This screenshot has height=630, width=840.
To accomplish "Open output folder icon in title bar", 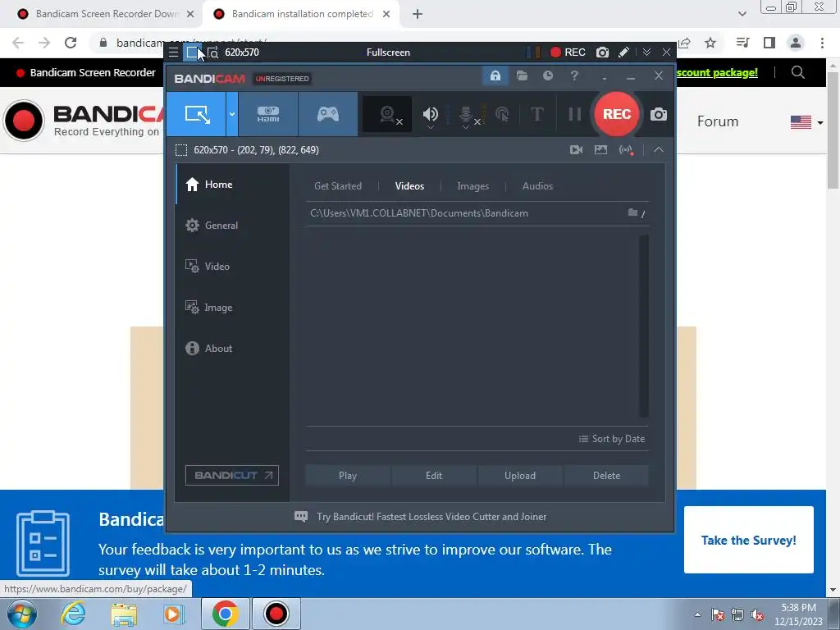I will 522,75.
